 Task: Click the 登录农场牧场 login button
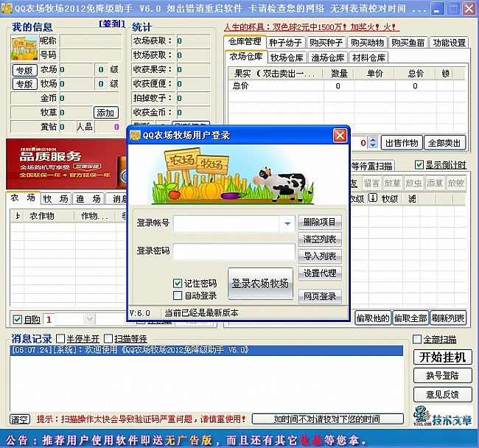[260, 284]
